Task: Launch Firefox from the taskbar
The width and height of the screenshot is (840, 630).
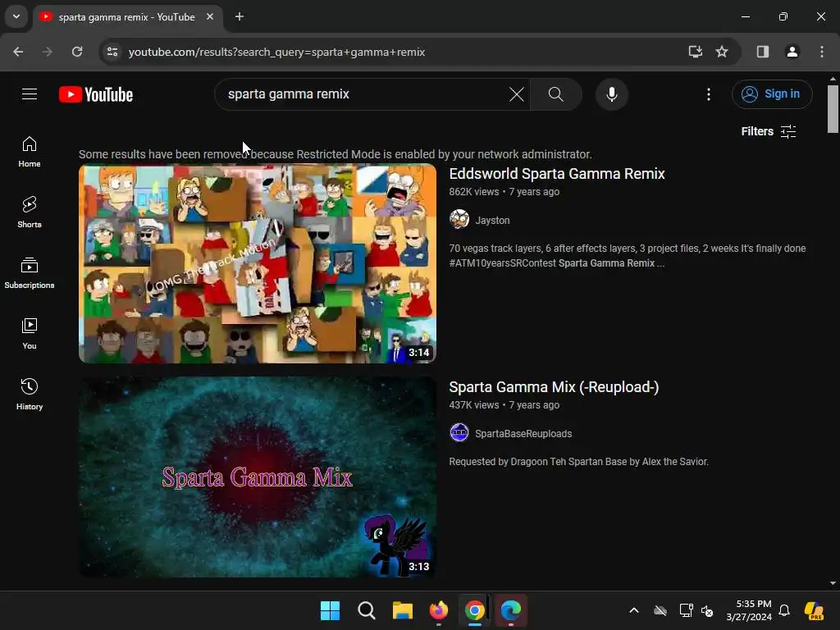Action: pyautogui.click(x=439, y=610)
